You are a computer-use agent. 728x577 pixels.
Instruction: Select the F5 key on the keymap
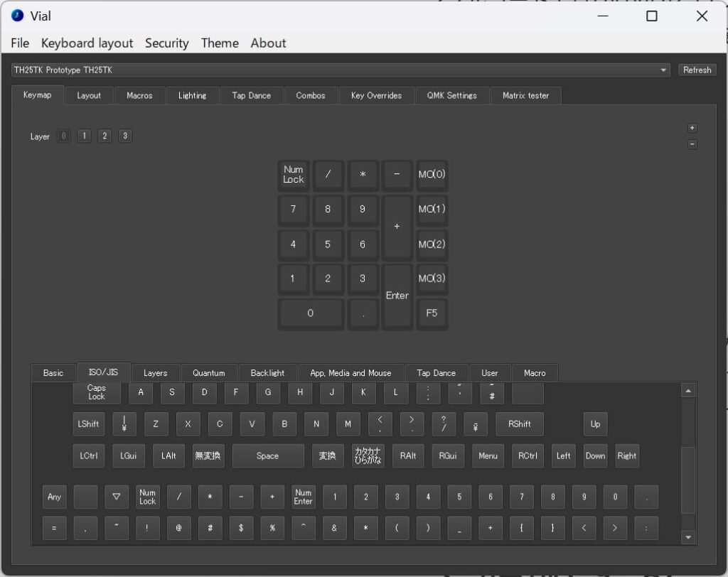[432, 314]
